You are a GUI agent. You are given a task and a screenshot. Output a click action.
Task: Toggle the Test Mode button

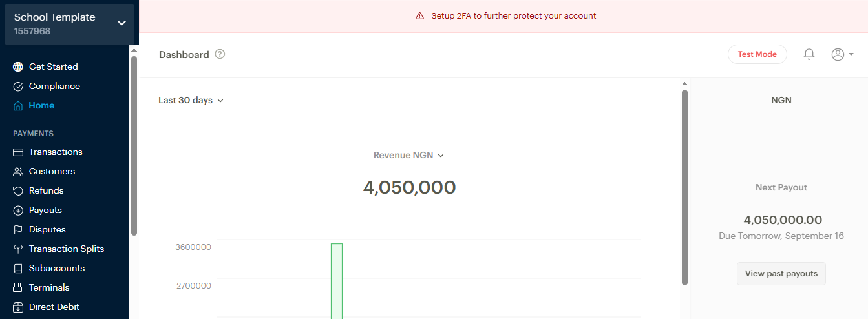tap(757, 54)
